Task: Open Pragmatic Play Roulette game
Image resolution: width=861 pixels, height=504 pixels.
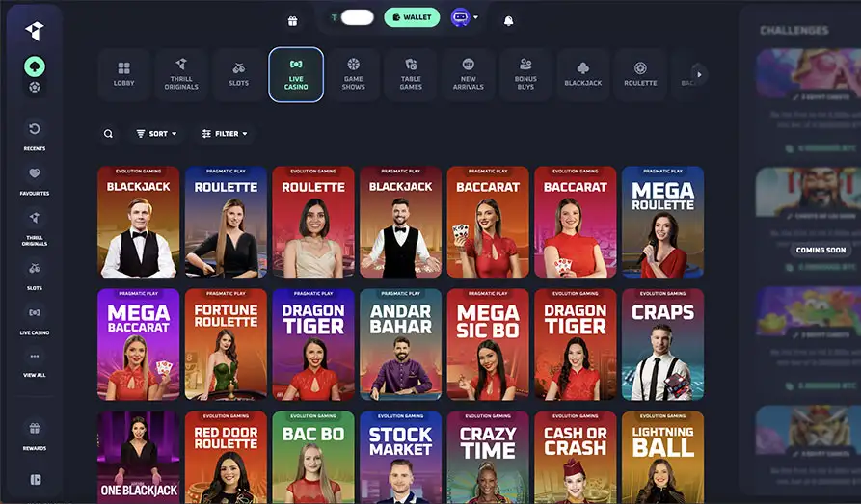Action: pyautogui.click(x=226, y=222)
